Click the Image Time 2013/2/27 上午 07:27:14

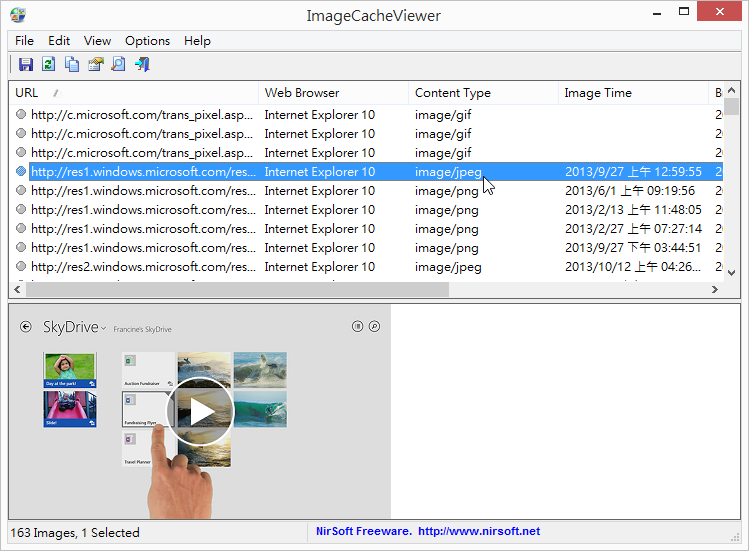633,229
